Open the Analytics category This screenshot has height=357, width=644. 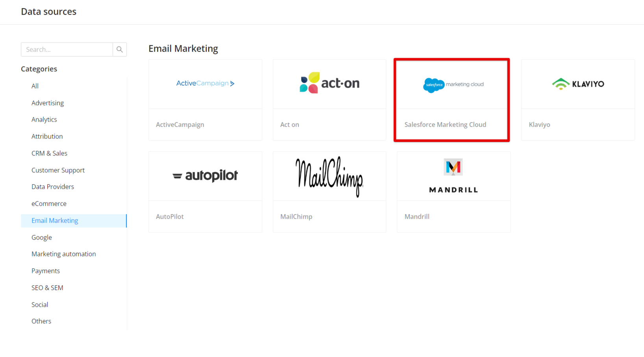pyautogui.click(x=44, y=119)
